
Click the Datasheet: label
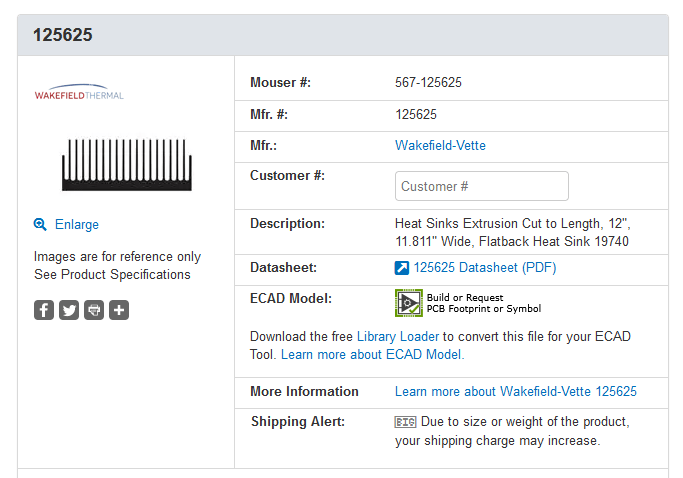283,268
